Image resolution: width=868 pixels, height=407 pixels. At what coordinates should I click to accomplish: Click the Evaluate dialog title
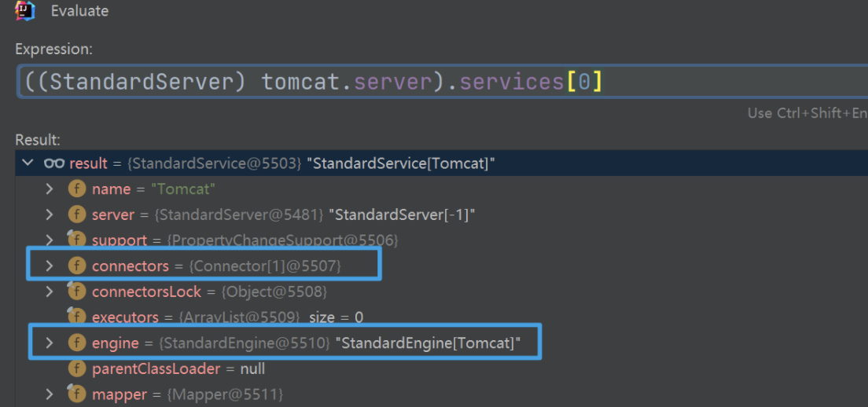tap(79, 11)
